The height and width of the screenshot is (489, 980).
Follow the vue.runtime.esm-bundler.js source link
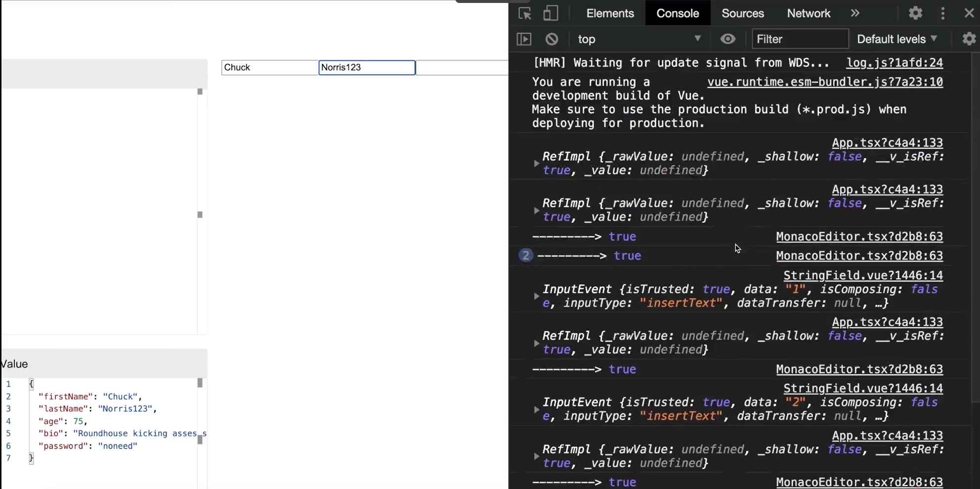pyautogui.click(x=825, y=82)
